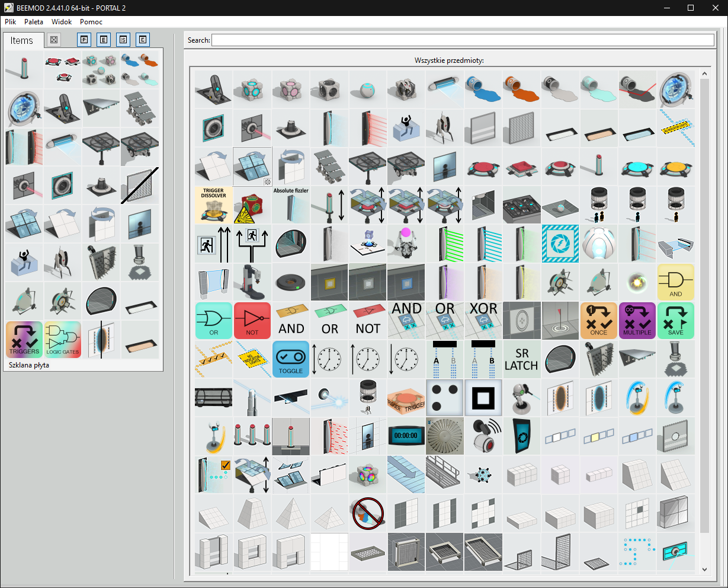Pick the Absolute fizzler item
This screenshot has height=588, width=728.
point(291,205)
